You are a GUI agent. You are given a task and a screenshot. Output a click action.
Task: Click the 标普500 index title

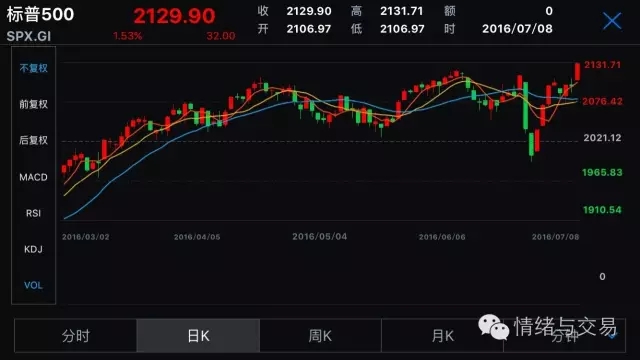click(40, 15)
